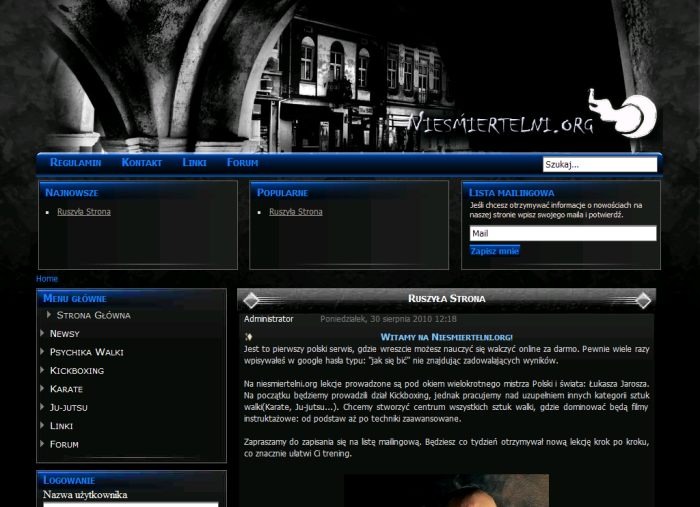Click the arrow icon beside Newsy

(42, 333)
